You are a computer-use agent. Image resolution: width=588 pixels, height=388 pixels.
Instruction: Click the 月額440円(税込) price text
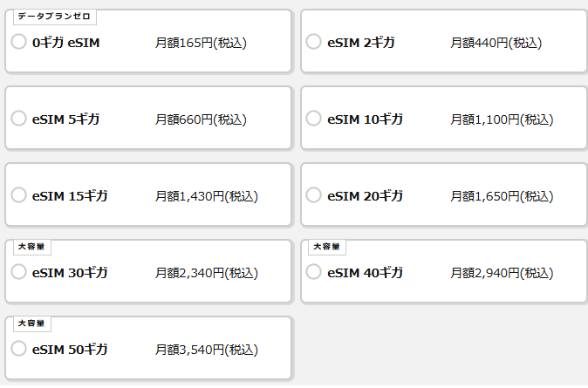tap(496, 42)
